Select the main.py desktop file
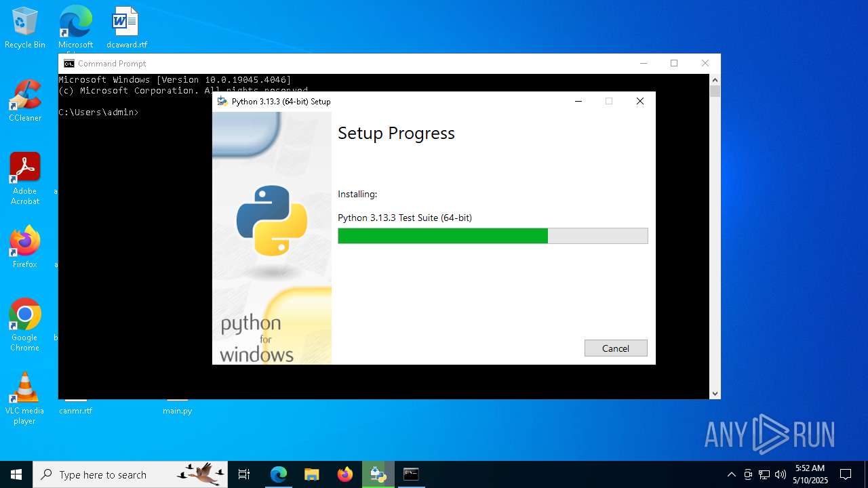Image resolution: width=868 pixels, height=488 pixels. (177, 407)
